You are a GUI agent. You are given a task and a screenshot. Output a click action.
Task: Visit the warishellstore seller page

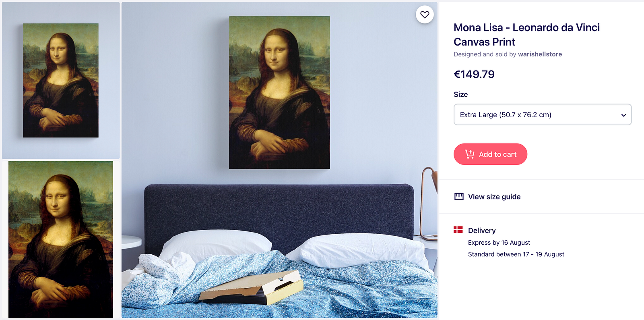540,54
